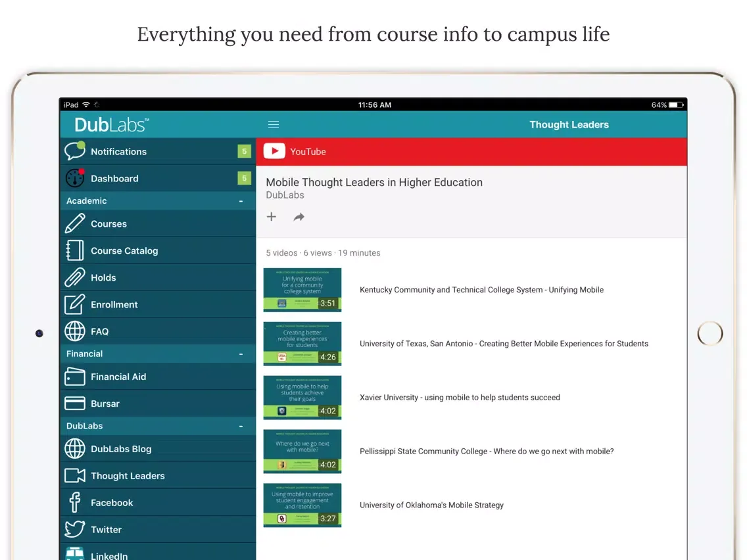Open Notifications menu item
747x560 pixels.
(x=158, y=151)
